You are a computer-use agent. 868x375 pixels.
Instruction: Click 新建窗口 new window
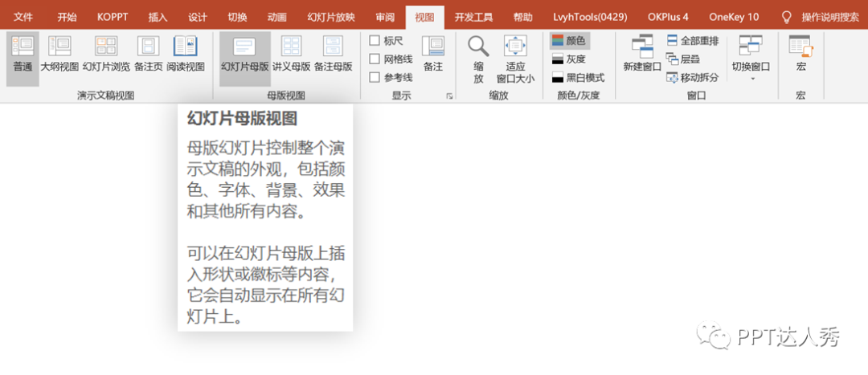click(642, 55)
